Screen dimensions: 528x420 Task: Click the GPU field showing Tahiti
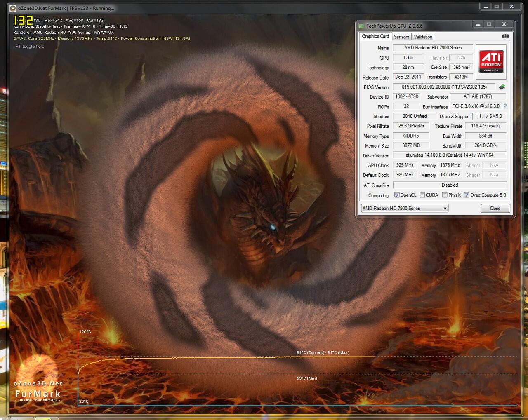pyautogui.click(x=408, y=58)
